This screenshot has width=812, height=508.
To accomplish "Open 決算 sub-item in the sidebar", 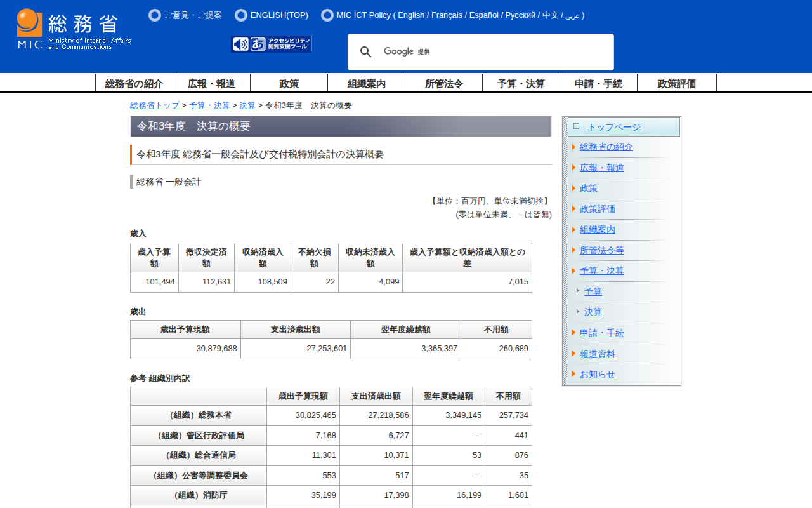I will click(593, 312).
